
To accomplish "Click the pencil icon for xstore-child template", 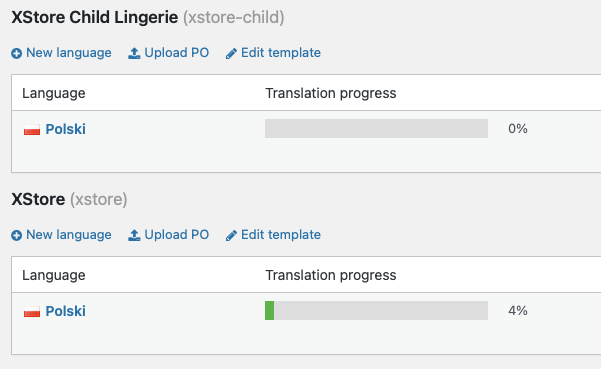I will tap(231, 54).
